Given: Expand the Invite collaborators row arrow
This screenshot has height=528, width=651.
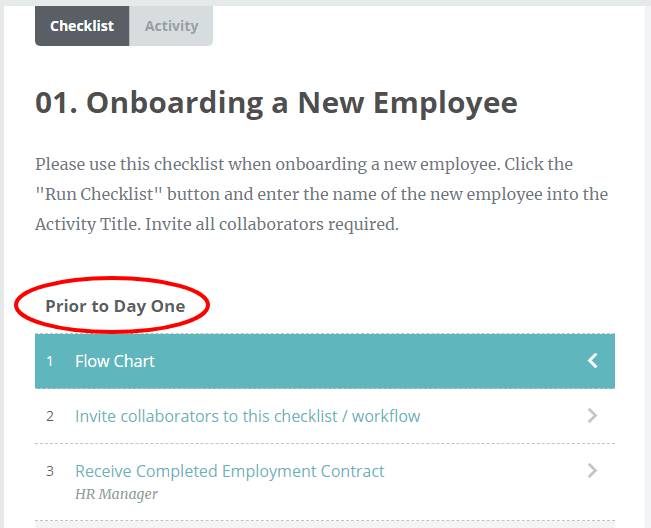Looking at the screenshot, I should click(592, 416).
